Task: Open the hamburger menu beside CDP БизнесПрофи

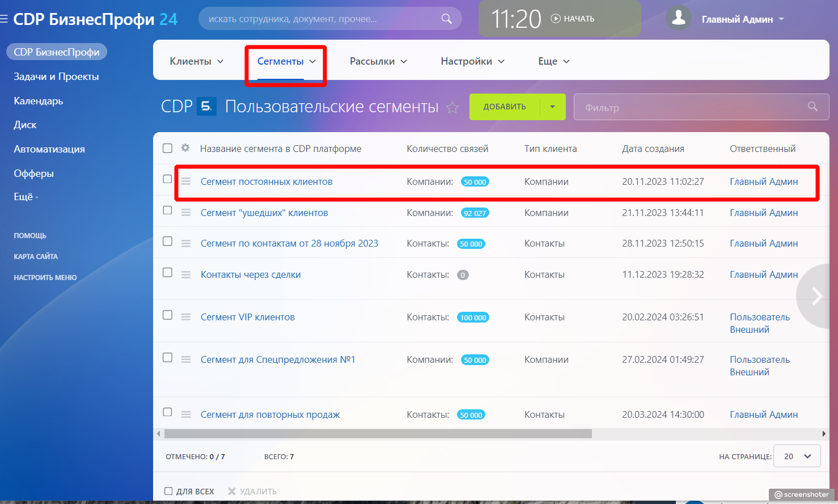Action: click(x=4, y=19)
